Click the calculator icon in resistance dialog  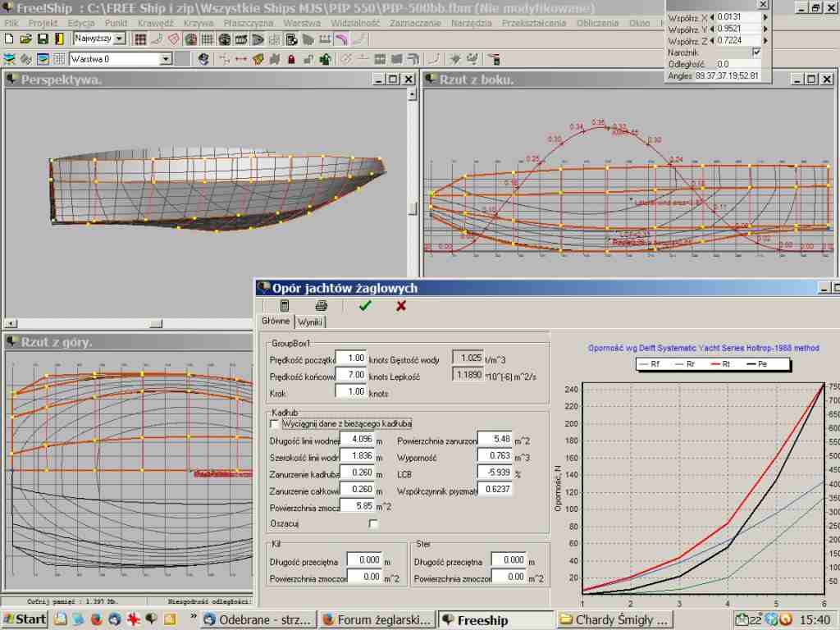285,306
